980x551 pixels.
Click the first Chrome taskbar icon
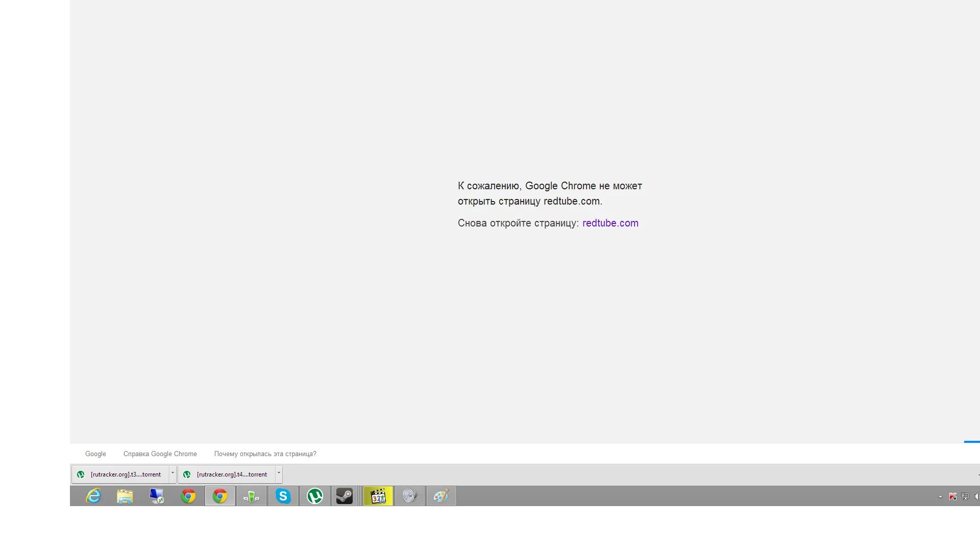[188, 496]
